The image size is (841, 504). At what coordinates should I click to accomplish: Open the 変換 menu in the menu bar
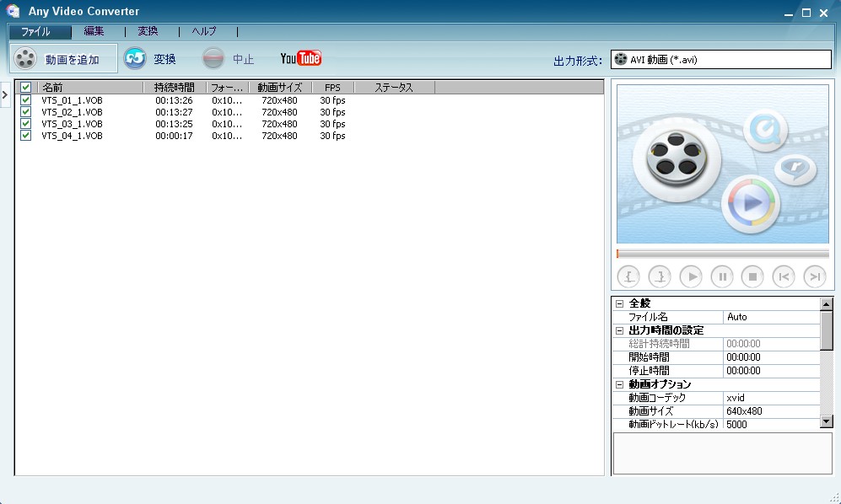148,31
